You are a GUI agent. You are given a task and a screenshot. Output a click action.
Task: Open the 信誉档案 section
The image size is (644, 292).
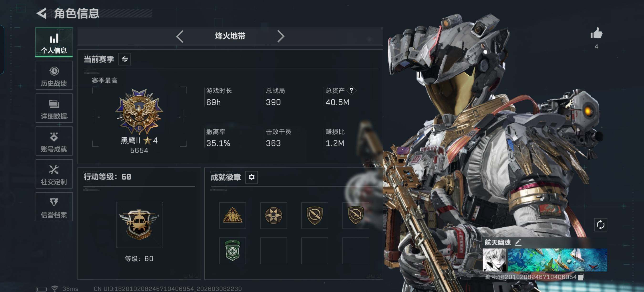click(x=54, y=207)
